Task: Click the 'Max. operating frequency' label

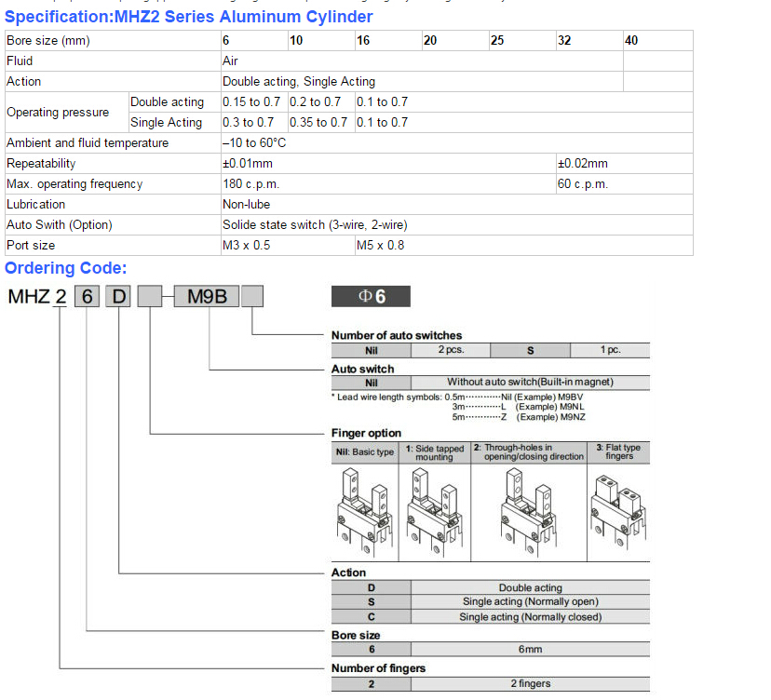Action: click(74, 184)
